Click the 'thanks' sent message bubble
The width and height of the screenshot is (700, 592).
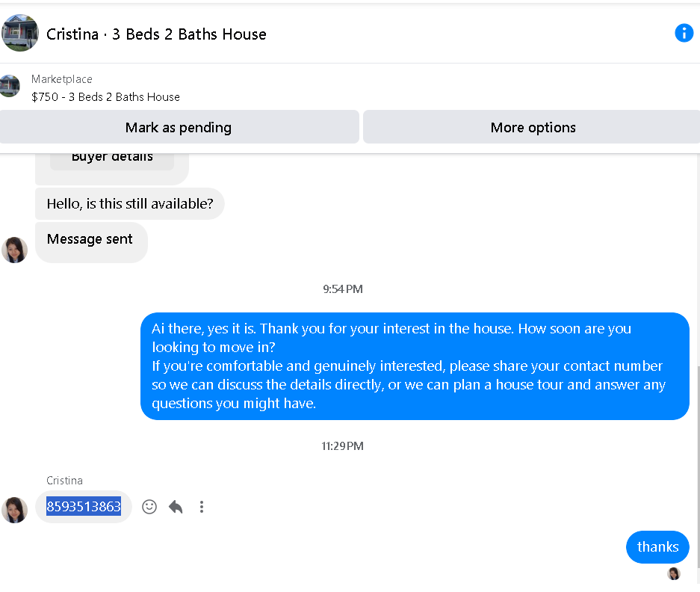click(x=657, y=547)
